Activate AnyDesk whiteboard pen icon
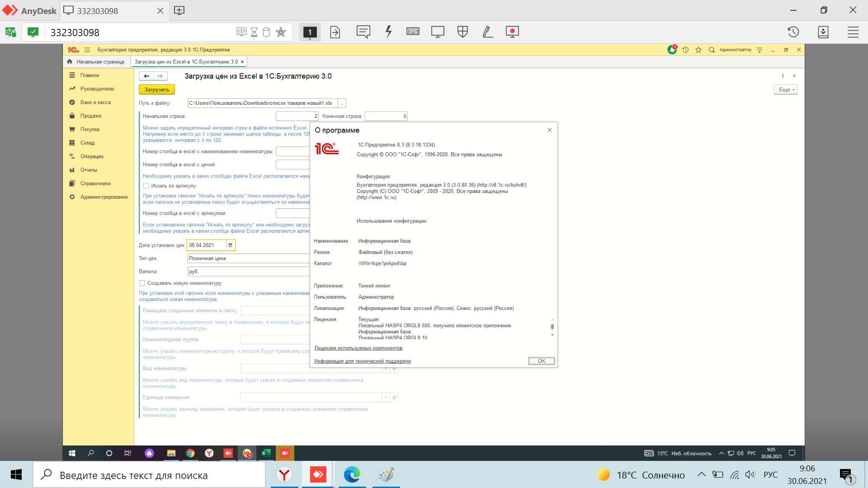The height and width of the screenshot is (488, 868). coord(487,32)
